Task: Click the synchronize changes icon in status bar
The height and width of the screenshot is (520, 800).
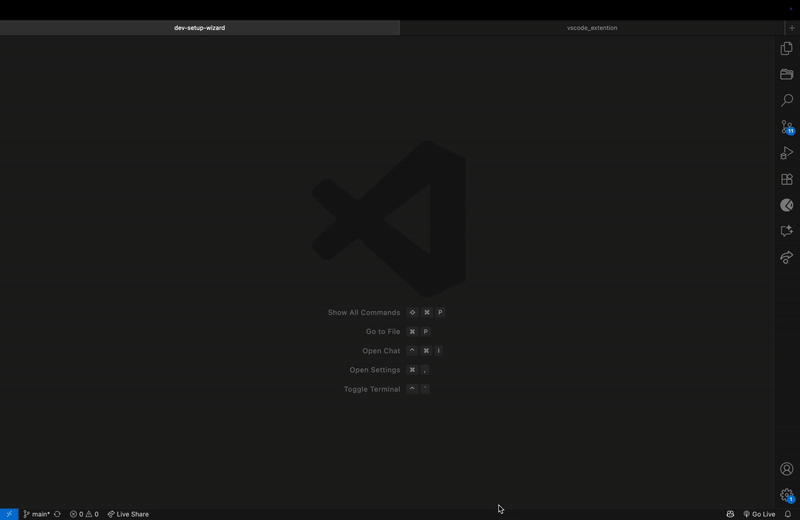Action: tap(57, 514)
